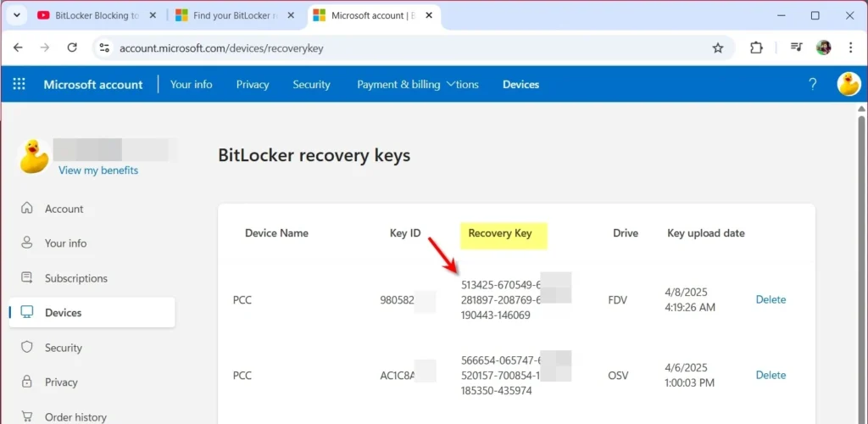Close the BitLocker Blocking YouTube tab
The height and width of the screenshot is (424, 868).
[153, 15]
